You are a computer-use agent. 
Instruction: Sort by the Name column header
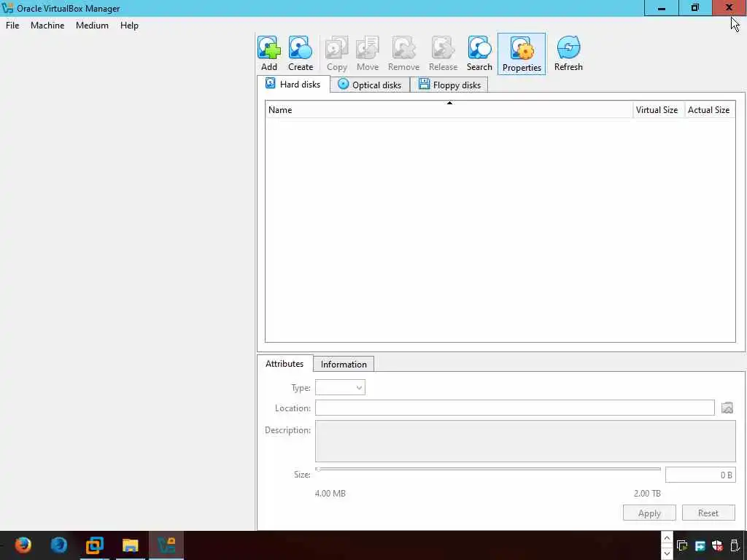(449, 110)
